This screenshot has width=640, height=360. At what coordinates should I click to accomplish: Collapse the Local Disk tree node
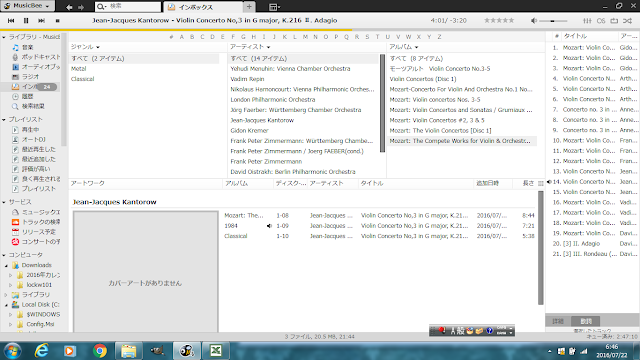[6, 305]
